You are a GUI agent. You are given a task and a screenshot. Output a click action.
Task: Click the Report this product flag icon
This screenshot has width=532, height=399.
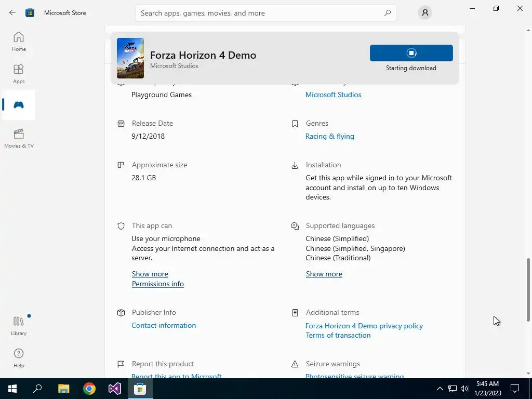(x=121, y=364)
